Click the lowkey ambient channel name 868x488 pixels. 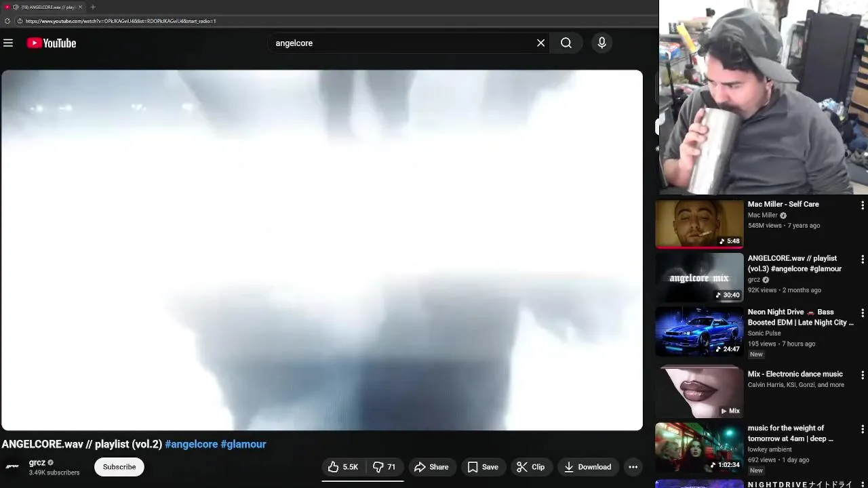pos(770,449)
